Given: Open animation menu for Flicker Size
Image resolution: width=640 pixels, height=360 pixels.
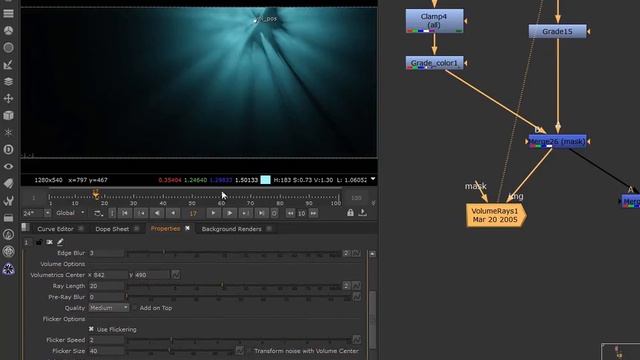Looking at the screenshot, I should point(239,351).
